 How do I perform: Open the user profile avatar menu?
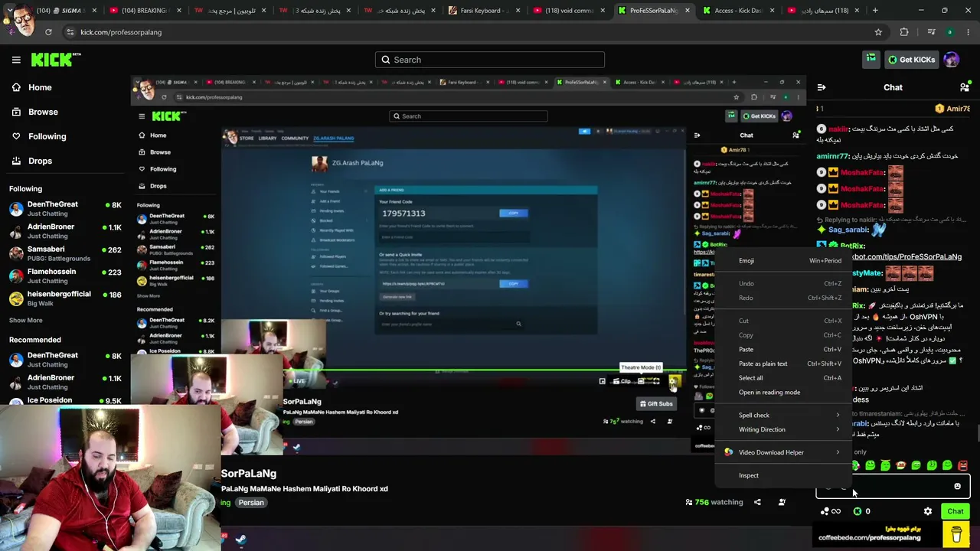[x=951, y=59]
